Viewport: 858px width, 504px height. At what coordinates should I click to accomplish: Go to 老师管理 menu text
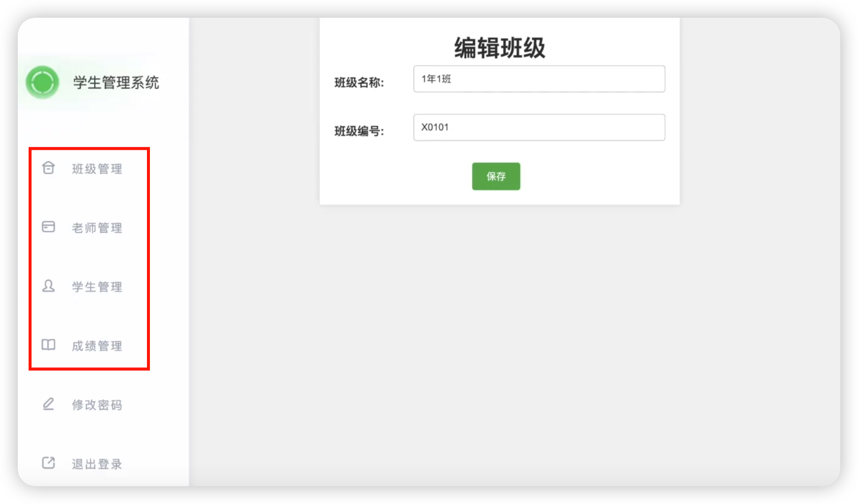(97, 228)
